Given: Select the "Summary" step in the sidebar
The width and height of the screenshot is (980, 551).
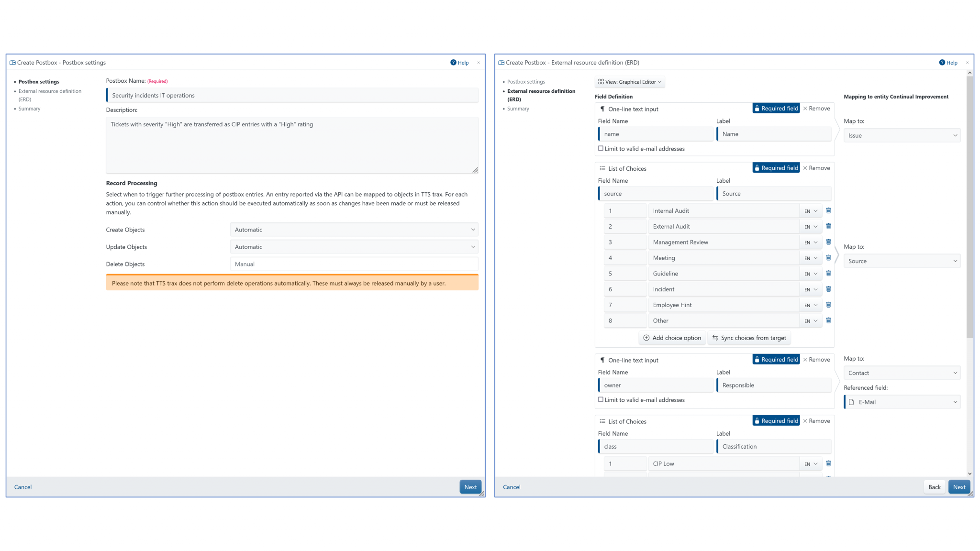Looking at the screenshot, I should (x=29, y=109).
